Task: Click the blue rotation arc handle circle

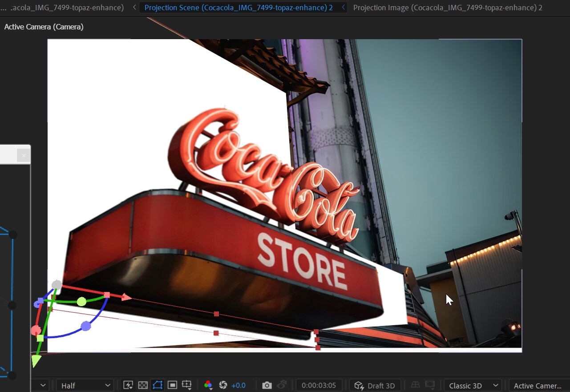Action: click(86, 326)
